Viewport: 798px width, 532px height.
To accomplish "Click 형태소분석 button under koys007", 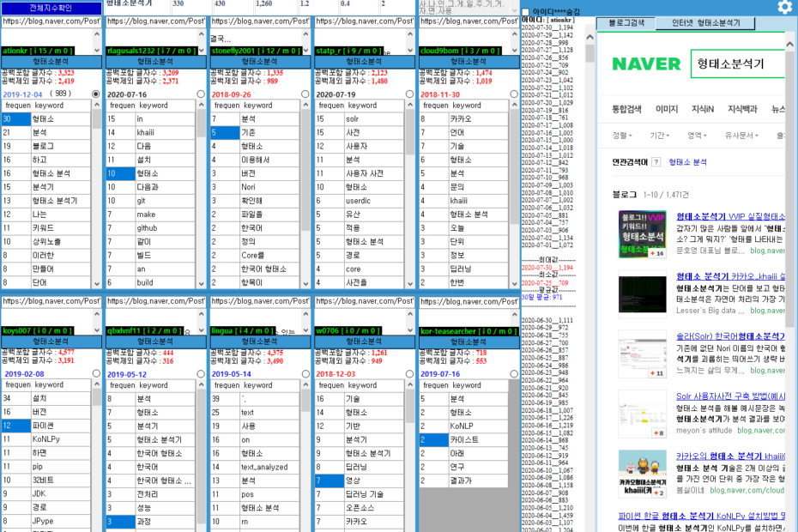I will [51, 342].
